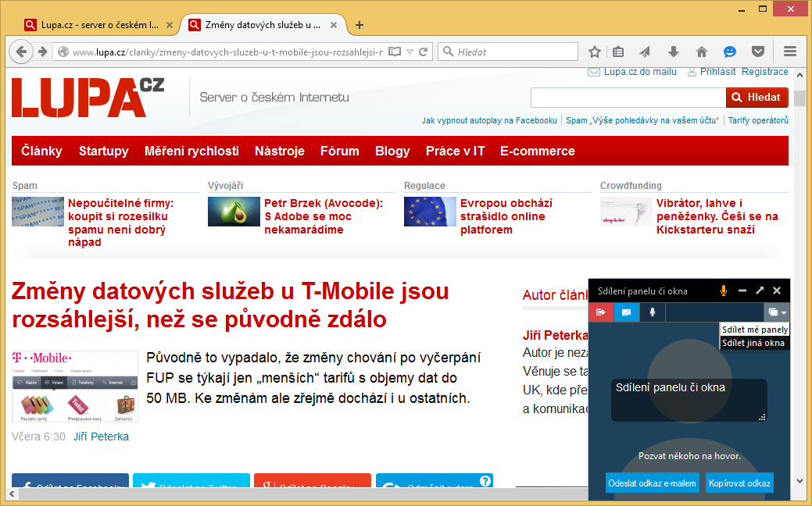Go to the Home page icon
The width and height of the screenshot is (812, 506).
701,52
